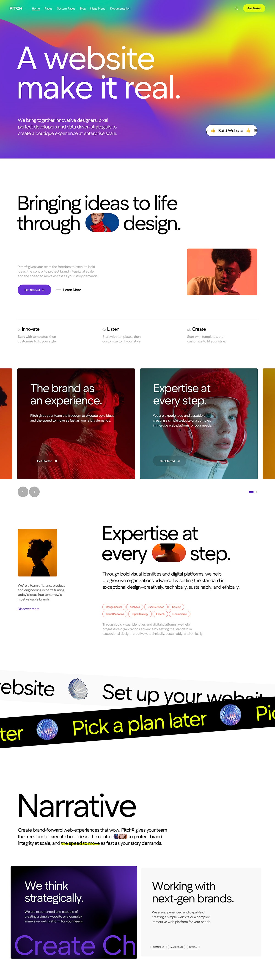Click avatar group icon in Narrative text
Viewport: 275px width, 980px height.
(120, 837)
